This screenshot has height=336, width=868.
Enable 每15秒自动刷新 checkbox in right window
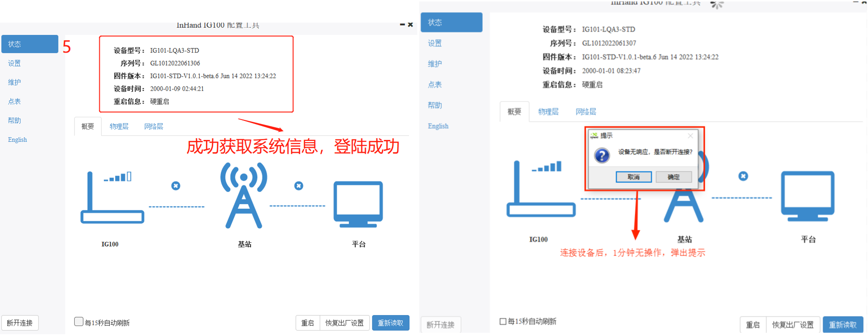503,322
